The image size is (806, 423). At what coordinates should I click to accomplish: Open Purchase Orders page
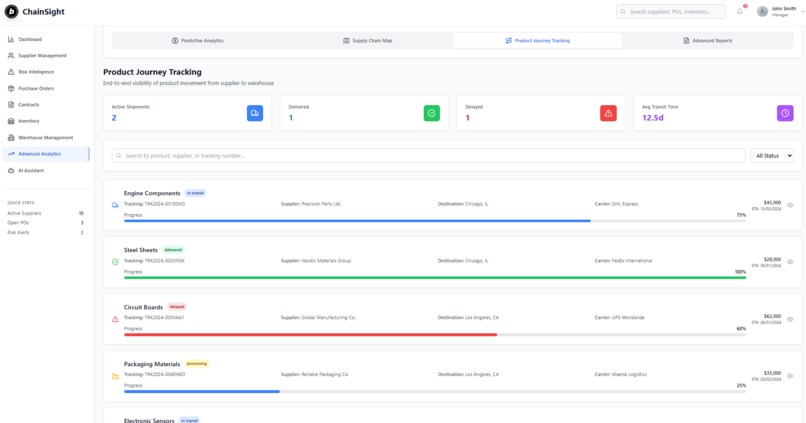(45, 88)
